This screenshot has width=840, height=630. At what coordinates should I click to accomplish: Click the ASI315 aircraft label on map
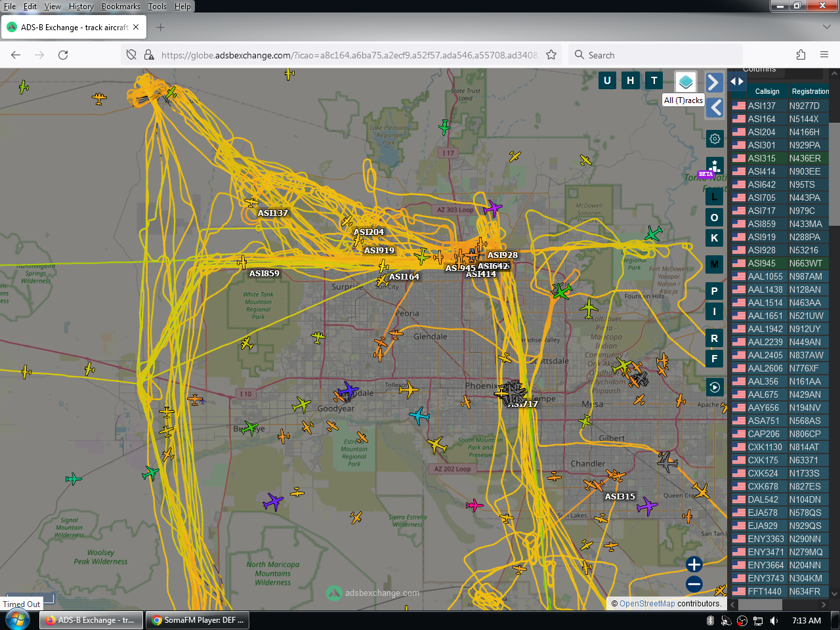(620, 497)
